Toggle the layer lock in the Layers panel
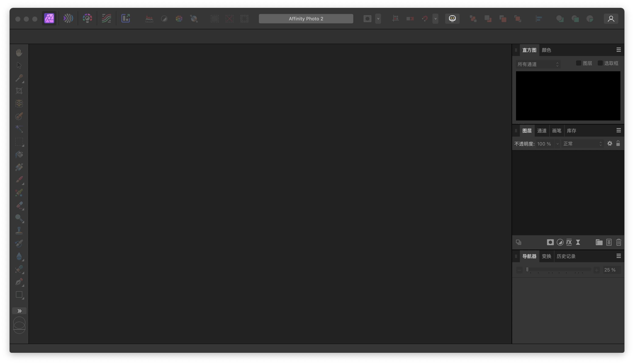Viewport: 634px width, 364px height. (619, 143)
